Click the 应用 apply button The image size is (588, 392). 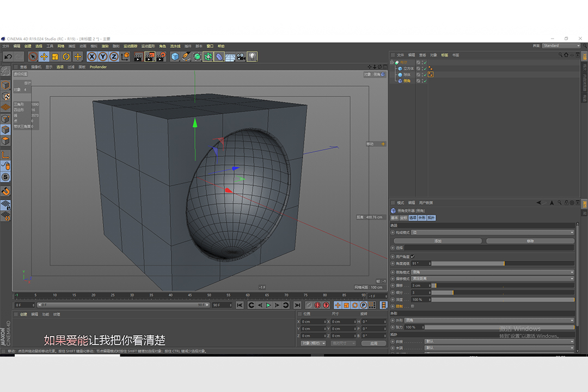click(x=373, y=344)
